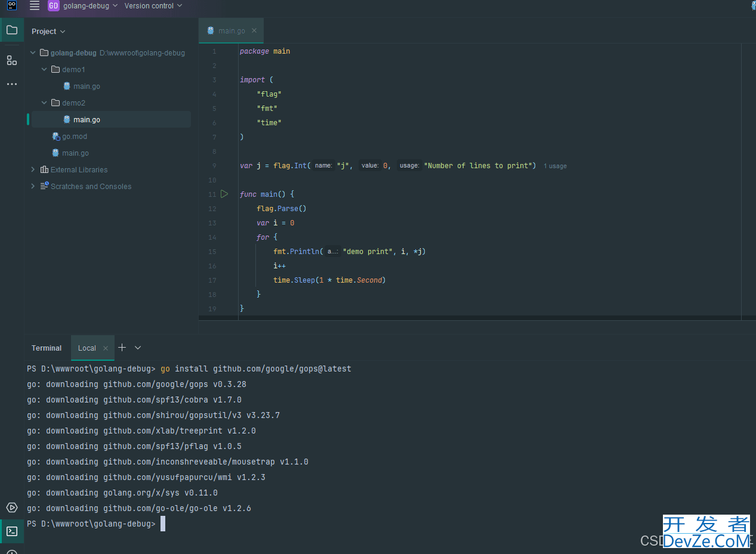The image size is (756, 554).
Task: Open go.mod file in tree
Action: (x=75, y=137)
